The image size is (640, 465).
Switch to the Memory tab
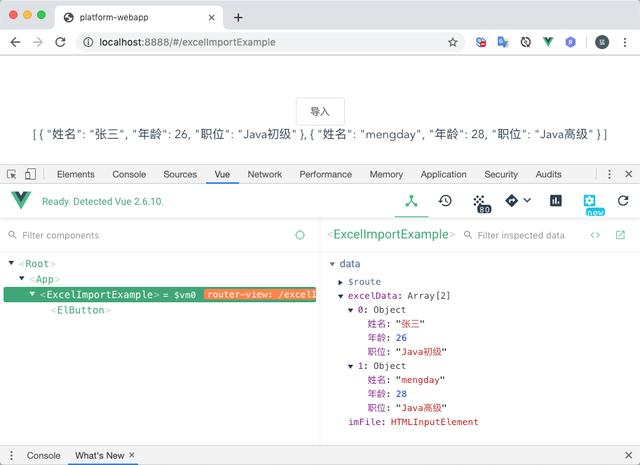click(x=386, y=174)
